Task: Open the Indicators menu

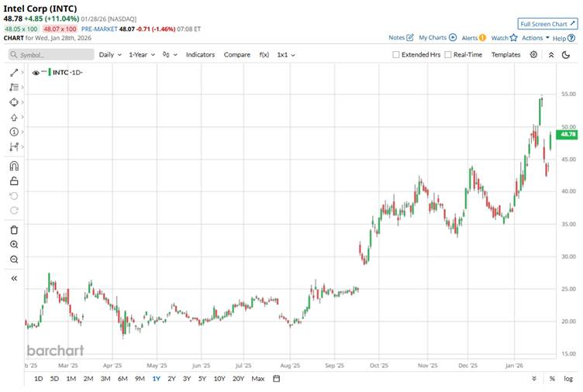Action: [200, 55]
